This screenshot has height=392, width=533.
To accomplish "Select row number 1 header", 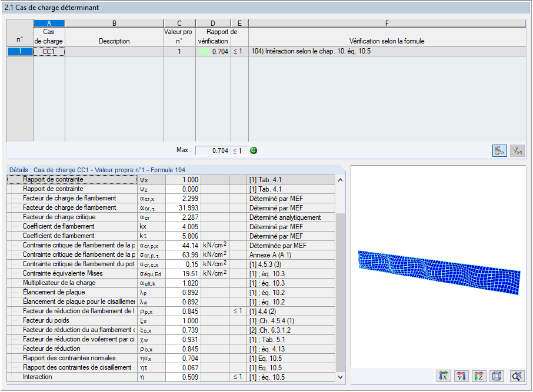I will [x=20, y=51].
